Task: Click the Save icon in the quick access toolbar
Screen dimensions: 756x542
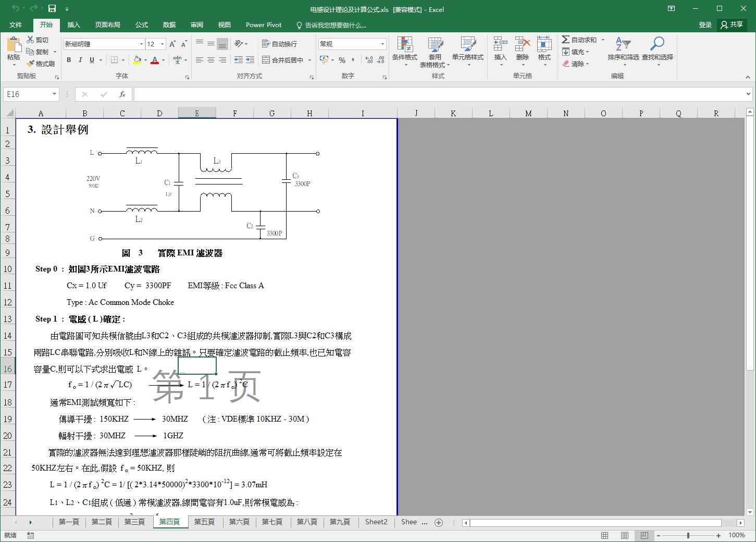Action: tap(52, 8)
